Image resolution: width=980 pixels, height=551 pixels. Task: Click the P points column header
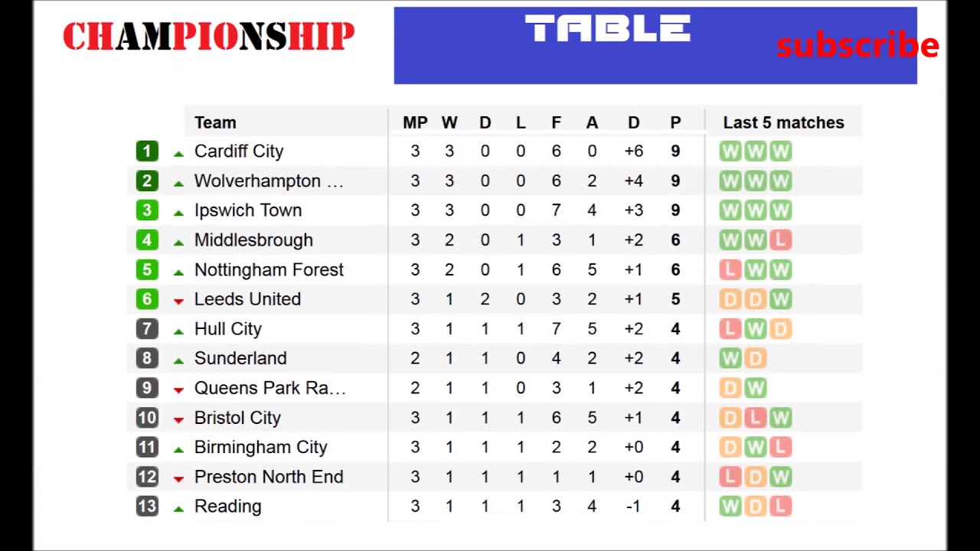pyautogui.click(x=675, y=122)
